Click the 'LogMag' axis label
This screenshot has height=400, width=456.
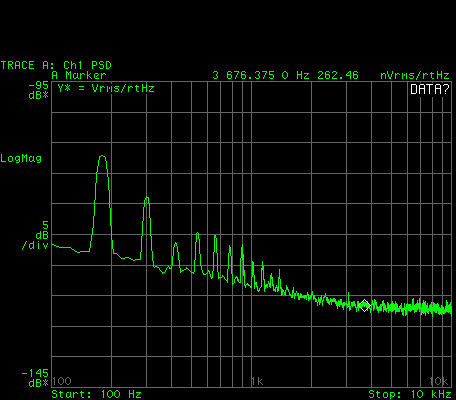pos(21,158)
